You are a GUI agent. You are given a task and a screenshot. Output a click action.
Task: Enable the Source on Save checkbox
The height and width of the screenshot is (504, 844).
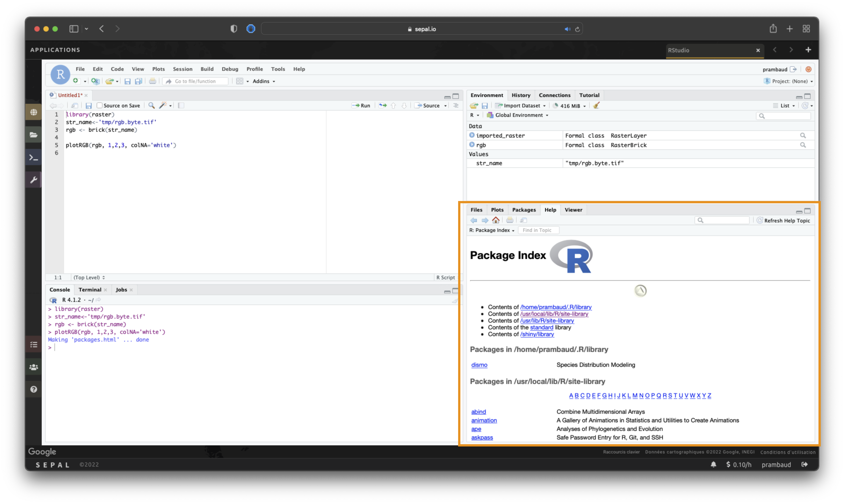coord(100,106)
